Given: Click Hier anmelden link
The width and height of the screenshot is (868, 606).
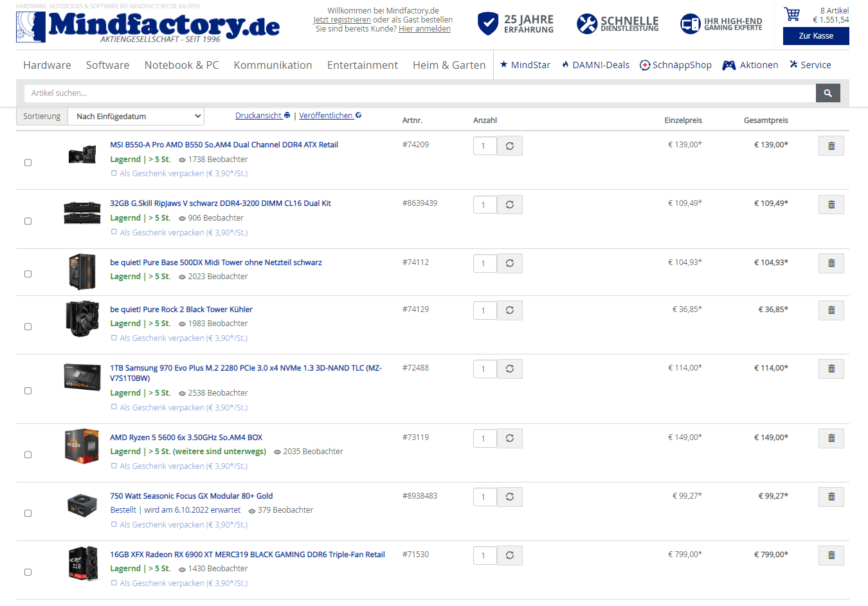Looking at the screenshot, I should tap(424, 29).
